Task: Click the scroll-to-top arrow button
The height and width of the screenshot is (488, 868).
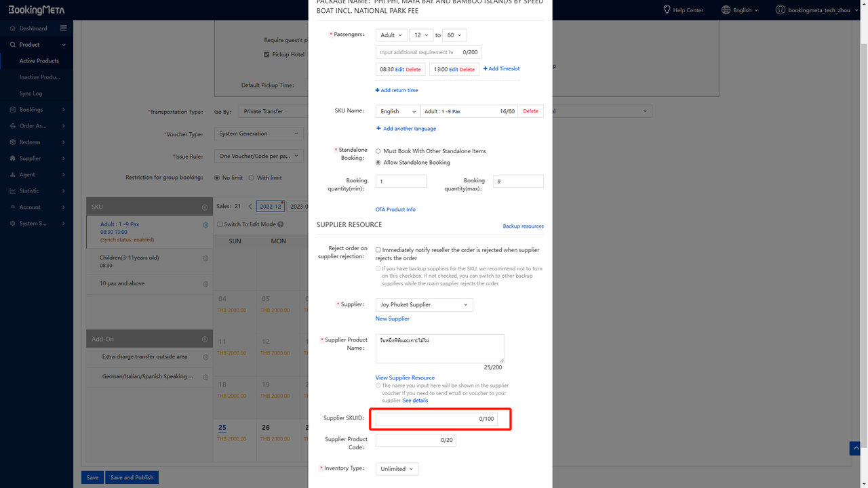Action: (854, 448)
